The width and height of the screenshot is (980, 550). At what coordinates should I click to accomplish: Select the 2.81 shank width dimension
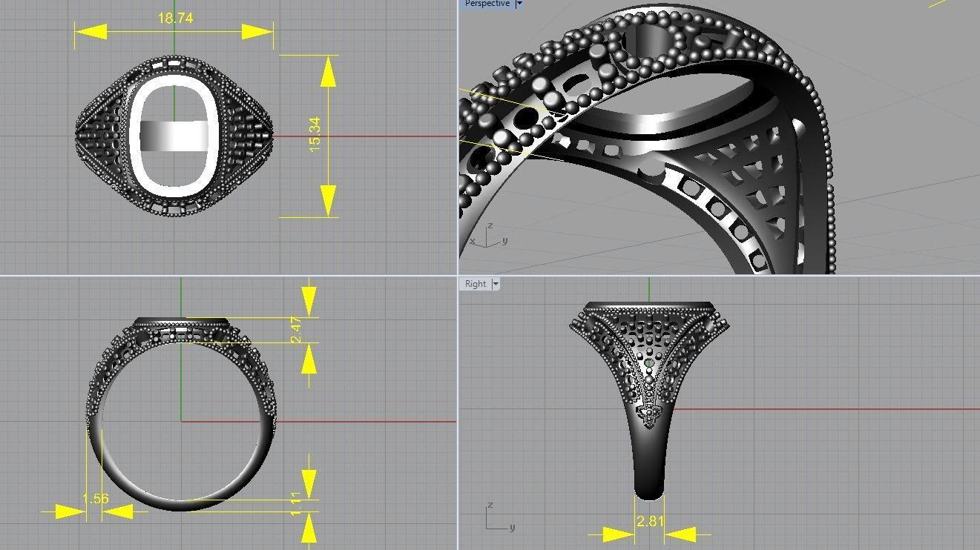649,521
